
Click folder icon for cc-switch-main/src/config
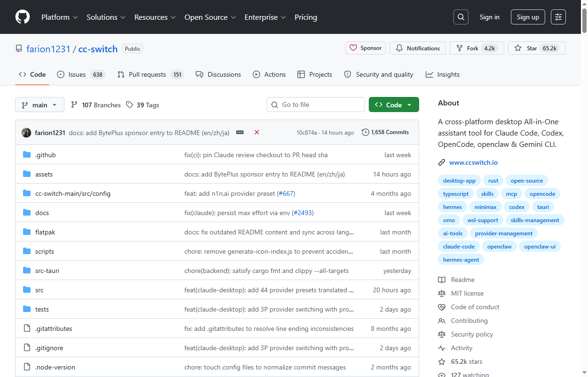click(27, 193)
